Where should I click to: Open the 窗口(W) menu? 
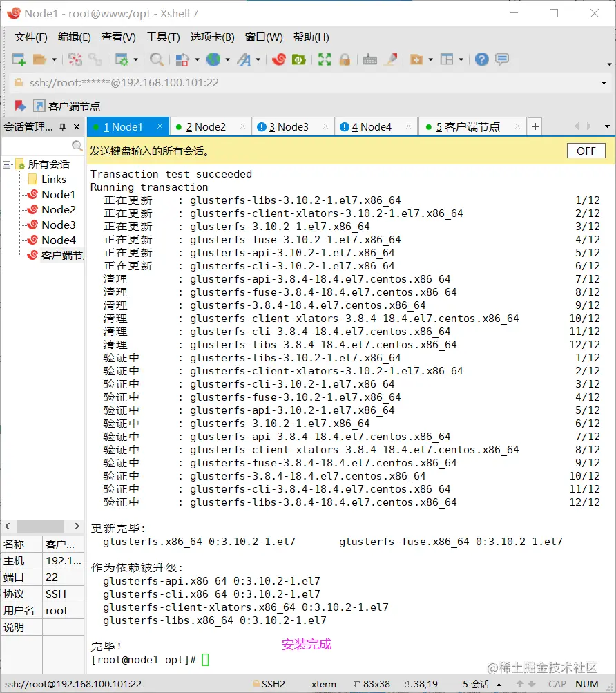point(264,37)
